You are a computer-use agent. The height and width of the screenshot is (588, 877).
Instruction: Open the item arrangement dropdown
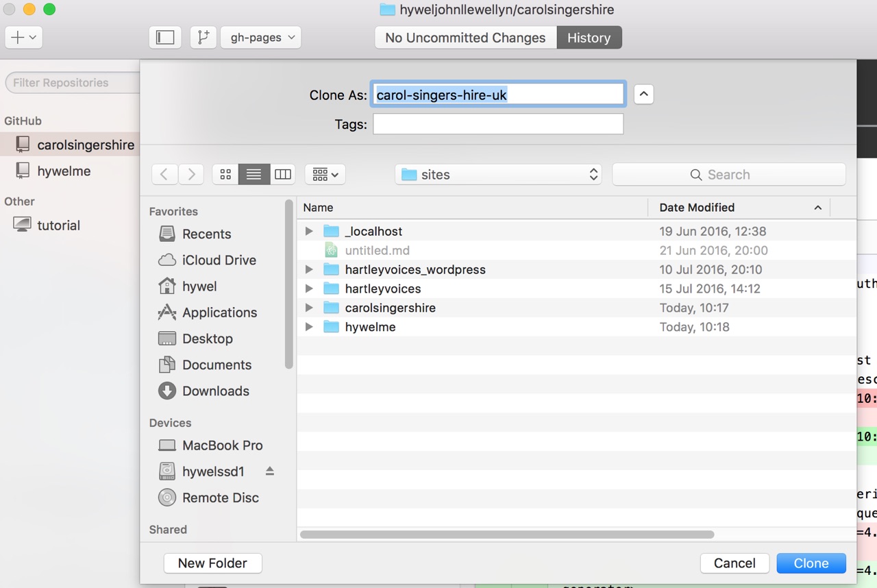tap(325, 174)
